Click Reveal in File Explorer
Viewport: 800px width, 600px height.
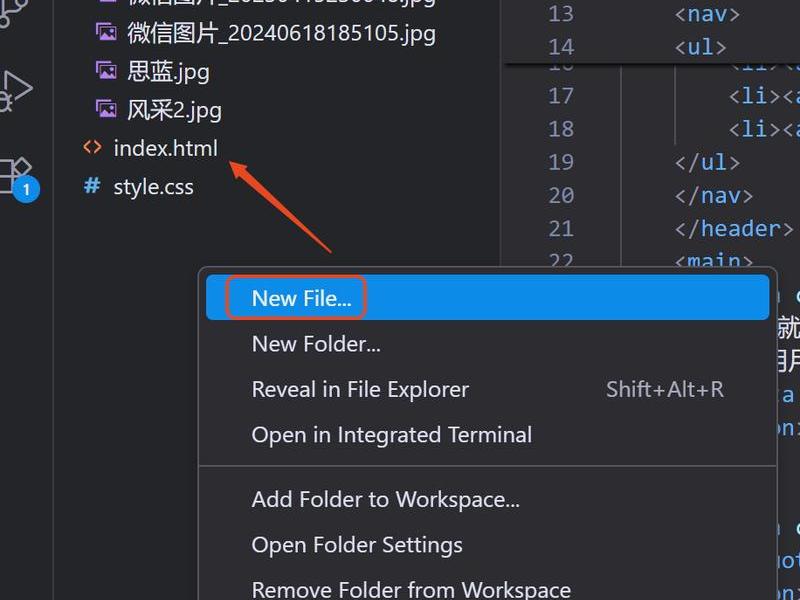point(487,390)
